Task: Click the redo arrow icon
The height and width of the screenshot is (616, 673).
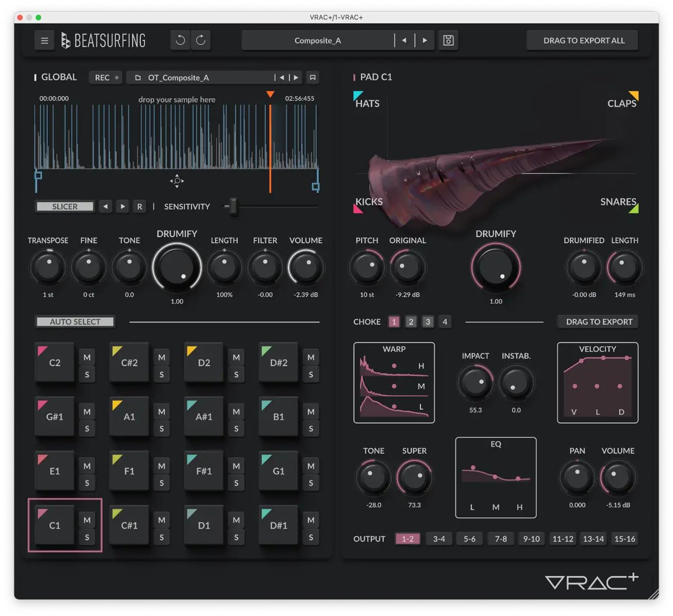Action: pyautogui.click(x=201, y=40)
